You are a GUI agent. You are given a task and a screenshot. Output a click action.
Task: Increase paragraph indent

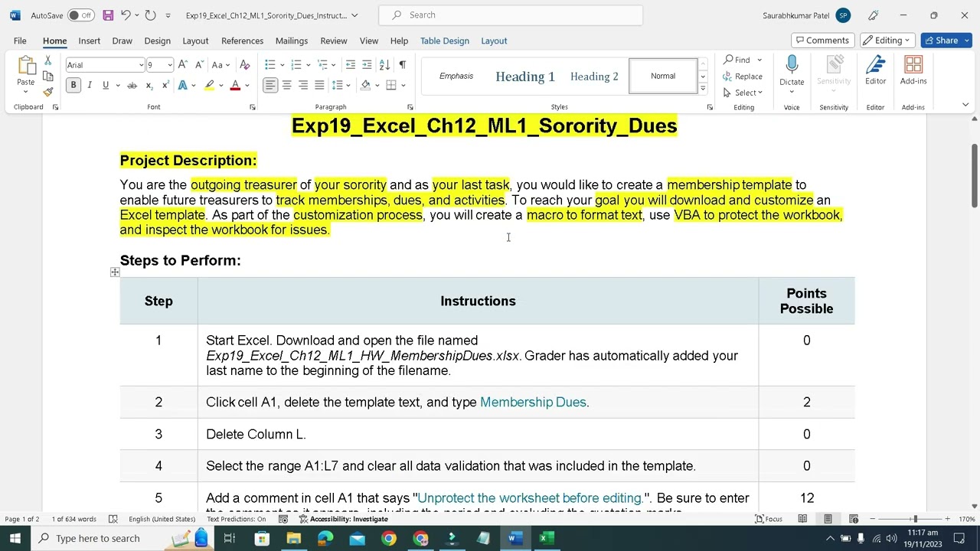[x=367, y=65]
